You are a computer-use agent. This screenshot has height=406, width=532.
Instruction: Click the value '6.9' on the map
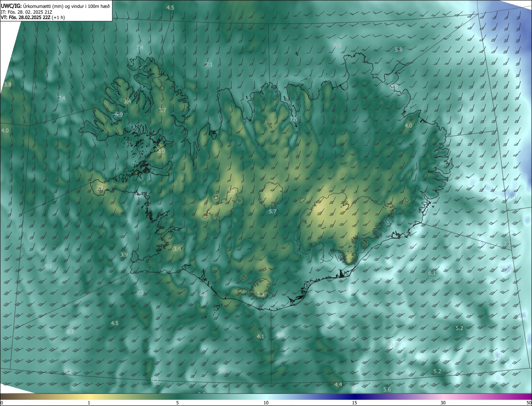[119, 114]
